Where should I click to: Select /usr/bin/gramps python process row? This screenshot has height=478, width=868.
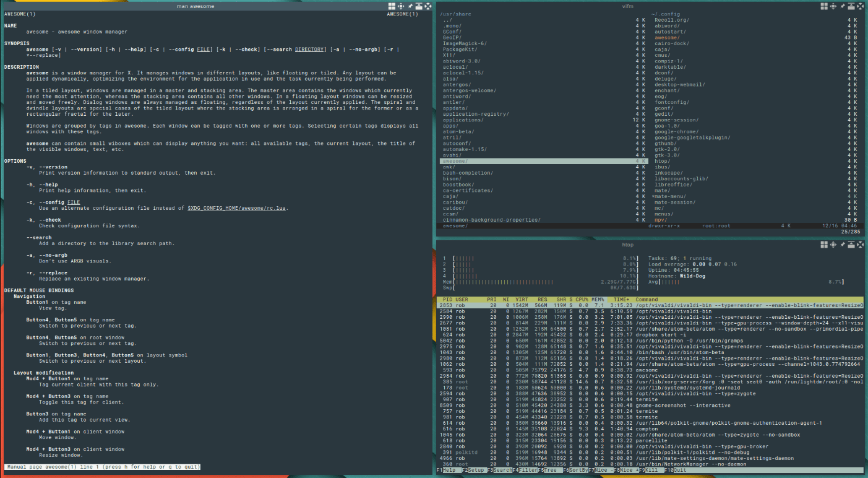(x=650, y=341)
